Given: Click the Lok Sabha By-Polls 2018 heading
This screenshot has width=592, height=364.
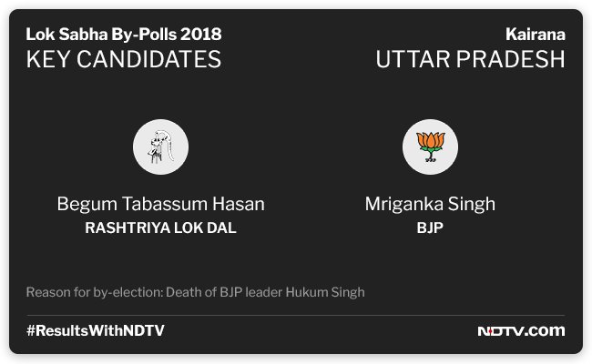Looking at the screenshot, I should click(124, 35).
